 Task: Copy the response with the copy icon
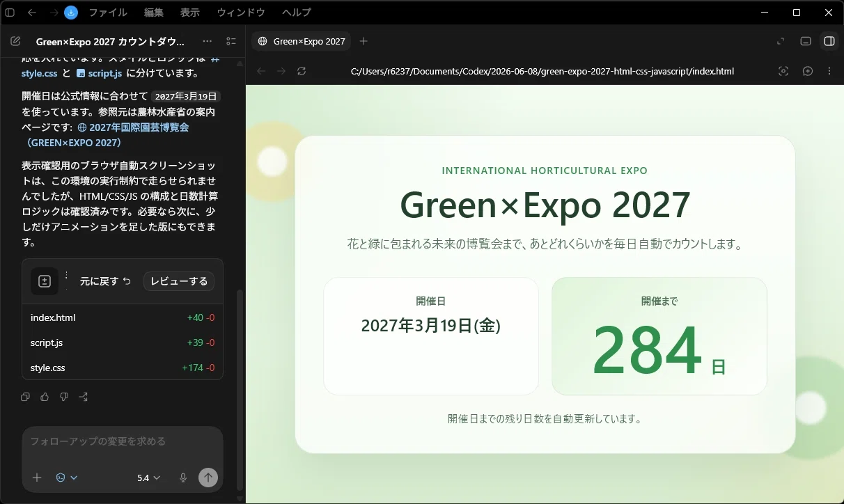[26, 397]
